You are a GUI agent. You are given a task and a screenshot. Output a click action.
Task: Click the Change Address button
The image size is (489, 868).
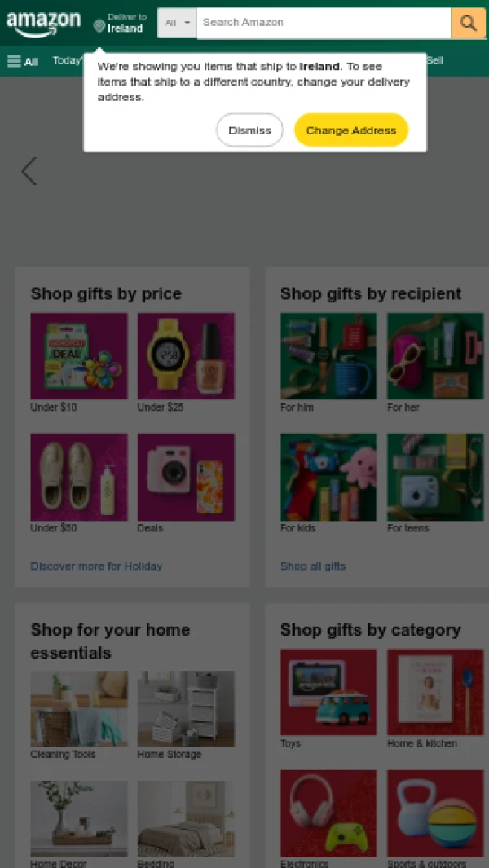click(351, 130)
